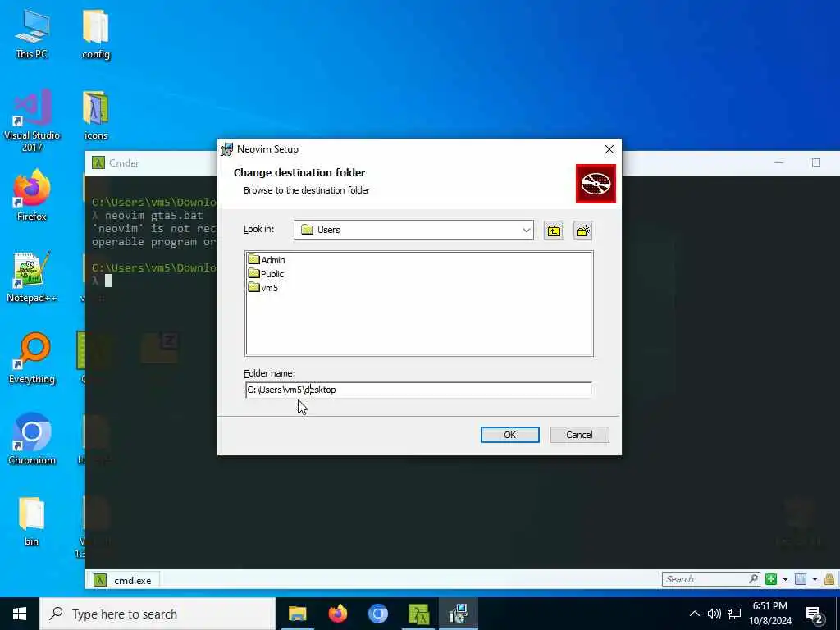Launch Visual Studio 2017 shortcut
The width and height of the screenshot is (840, 630).
coord(32,121)
